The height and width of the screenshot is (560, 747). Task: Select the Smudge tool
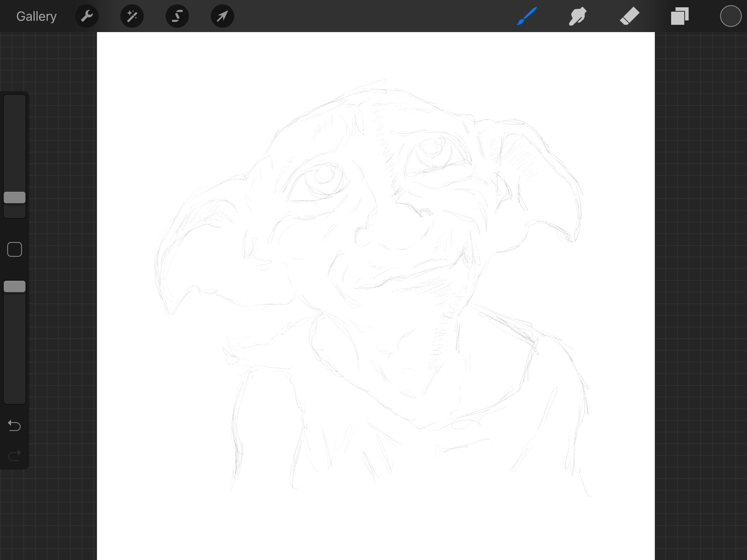[578, 16]
